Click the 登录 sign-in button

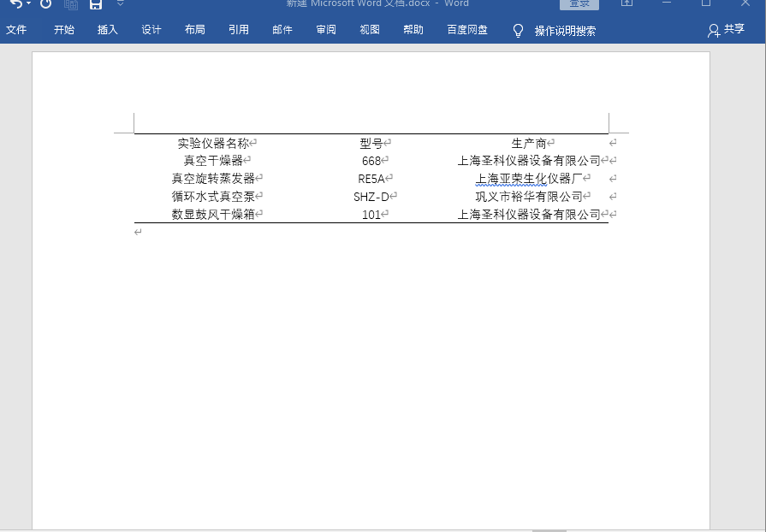click(x=579, y=4)
